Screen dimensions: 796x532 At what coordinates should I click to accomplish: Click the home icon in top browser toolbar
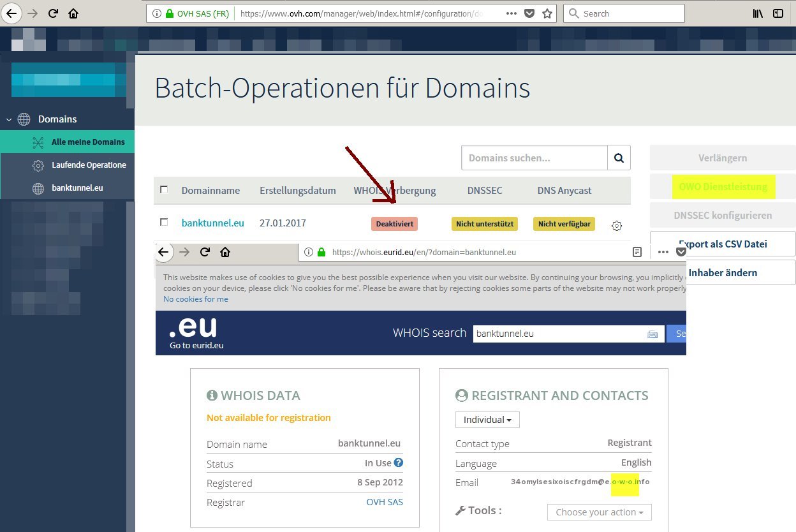[x=73, y=13]
